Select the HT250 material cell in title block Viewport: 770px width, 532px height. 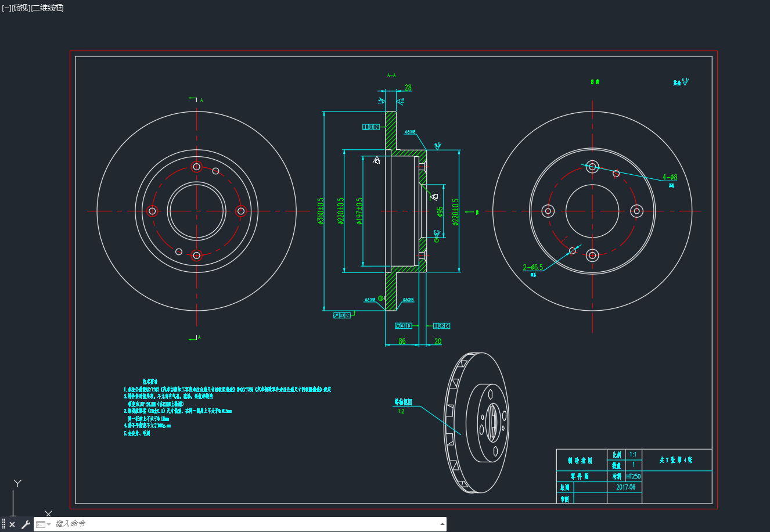coord(634,476)
